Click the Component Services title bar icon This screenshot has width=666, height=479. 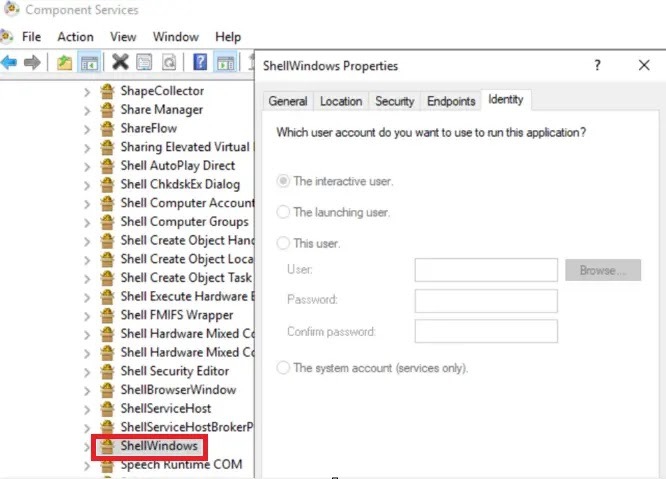11,9
